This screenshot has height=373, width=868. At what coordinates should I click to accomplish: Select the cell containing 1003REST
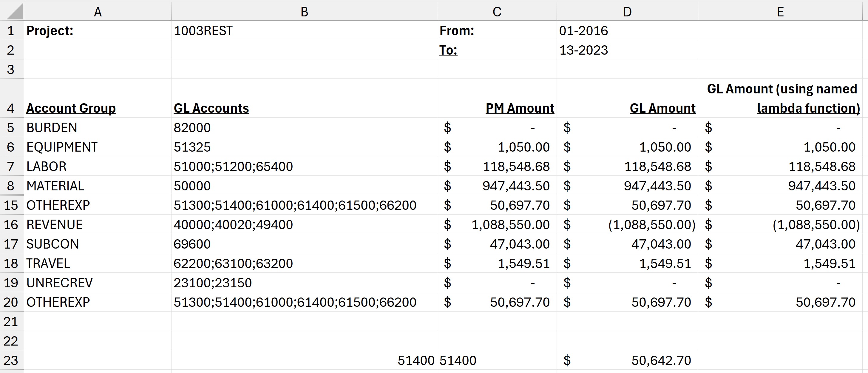tap(304, 30)
